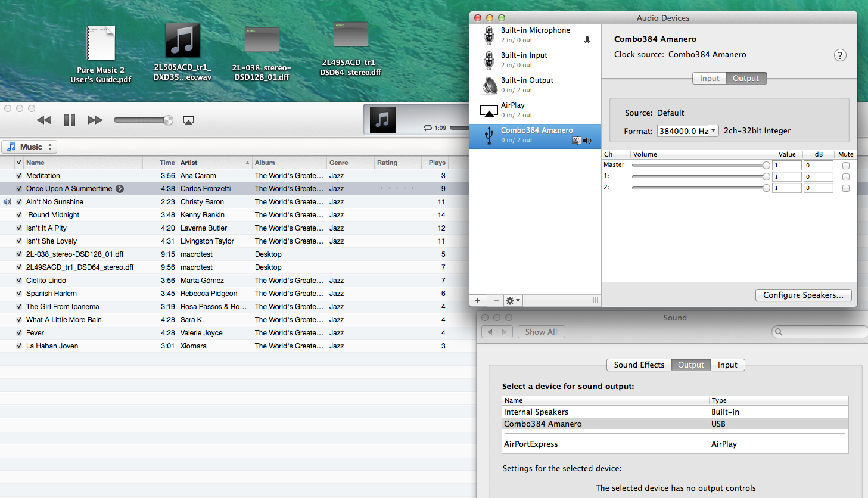Switch to the Output tab in Audio Devices
The height and width of the screenshot is (498, 868).
(746, 78)
